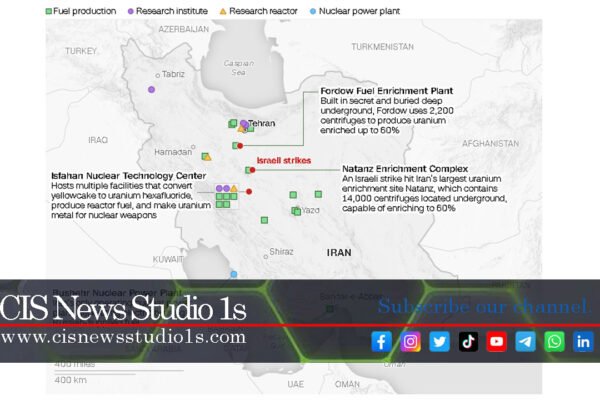
Task: Click the OMAN label at the map bottom
Action: point(347,384)
